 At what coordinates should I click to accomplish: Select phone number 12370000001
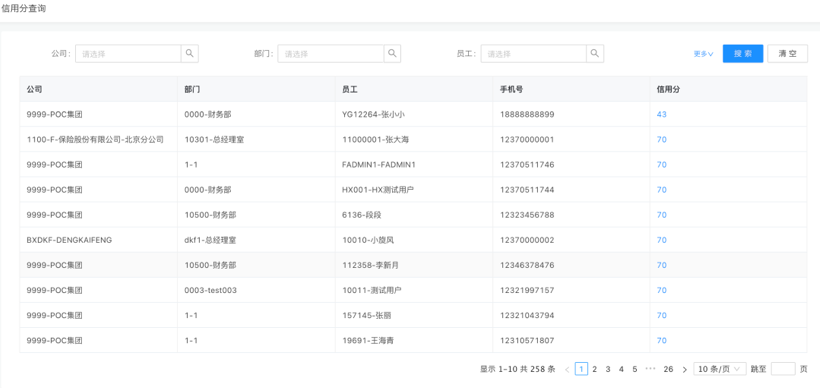[x=527, y=140]
